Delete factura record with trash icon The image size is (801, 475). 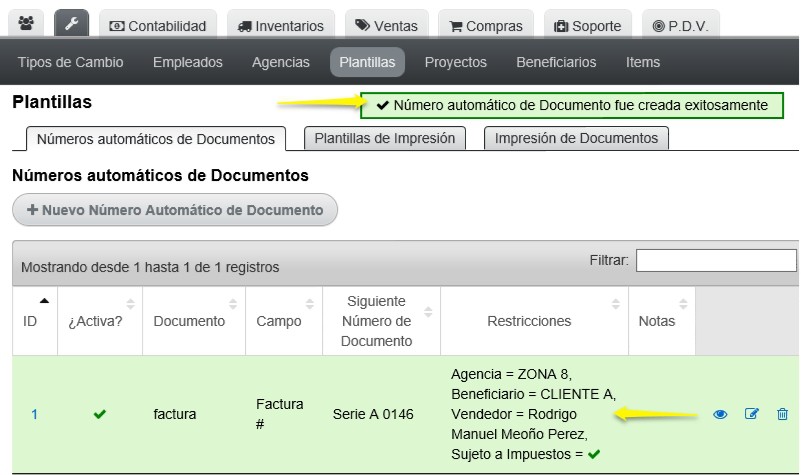click(x=782, y=414)
